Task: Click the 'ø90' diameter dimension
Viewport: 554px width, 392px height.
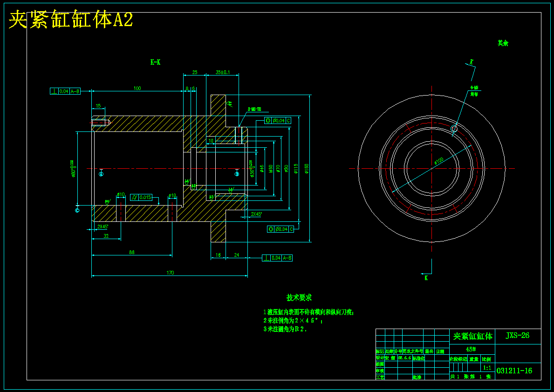Action: point(287,168)
